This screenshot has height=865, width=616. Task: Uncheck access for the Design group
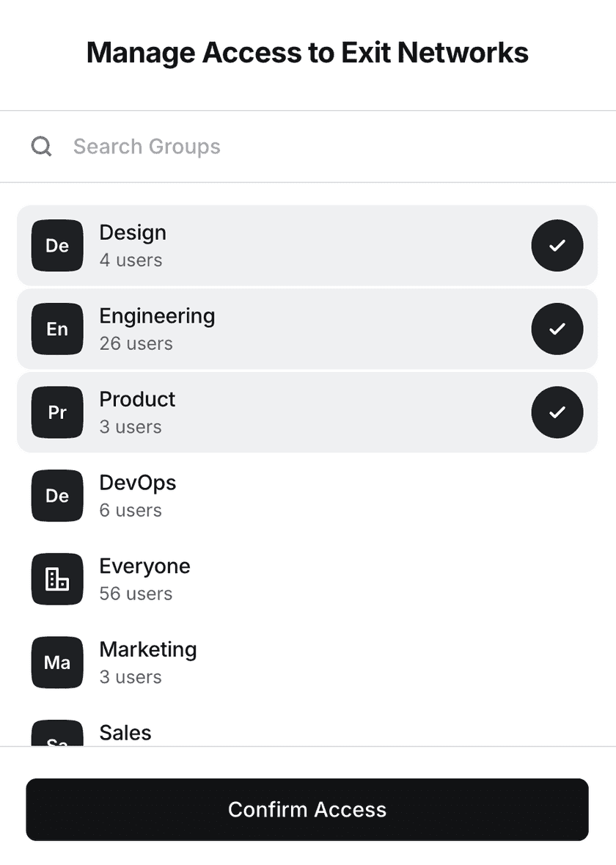click(557, 246)
